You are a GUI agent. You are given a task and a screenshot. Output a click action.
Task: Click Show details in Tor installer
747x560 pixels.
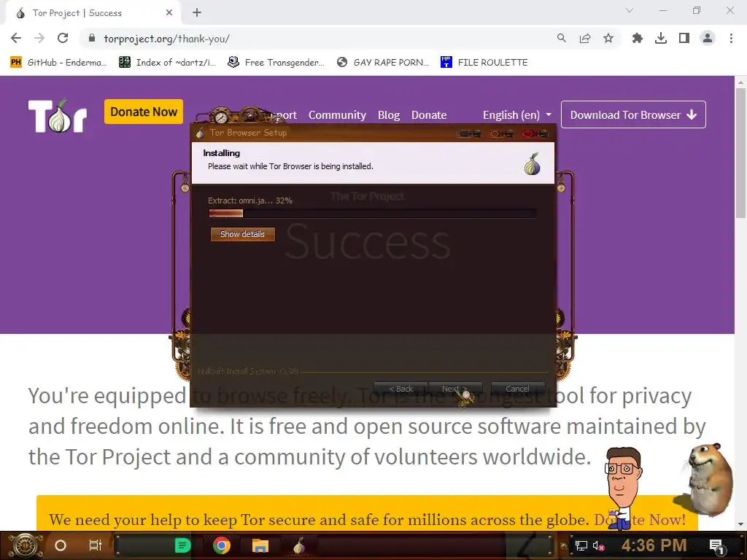242,234
